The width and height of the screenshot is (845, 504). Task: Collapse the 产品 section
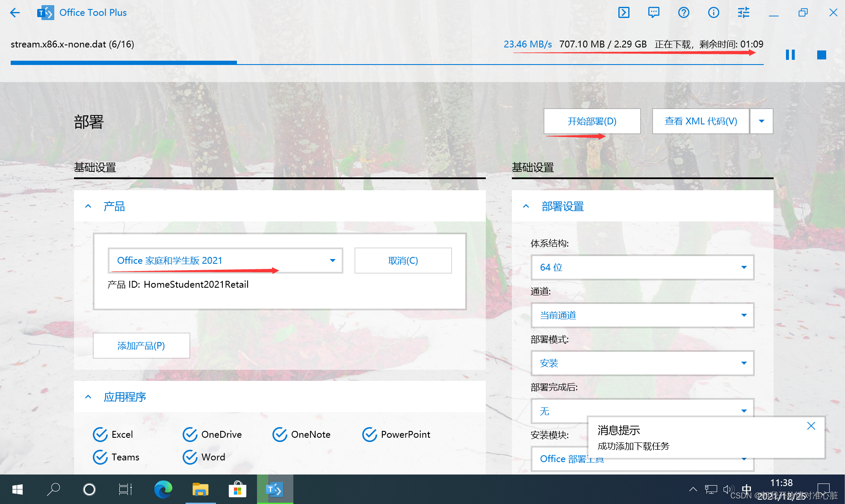(x=88, y=206)
